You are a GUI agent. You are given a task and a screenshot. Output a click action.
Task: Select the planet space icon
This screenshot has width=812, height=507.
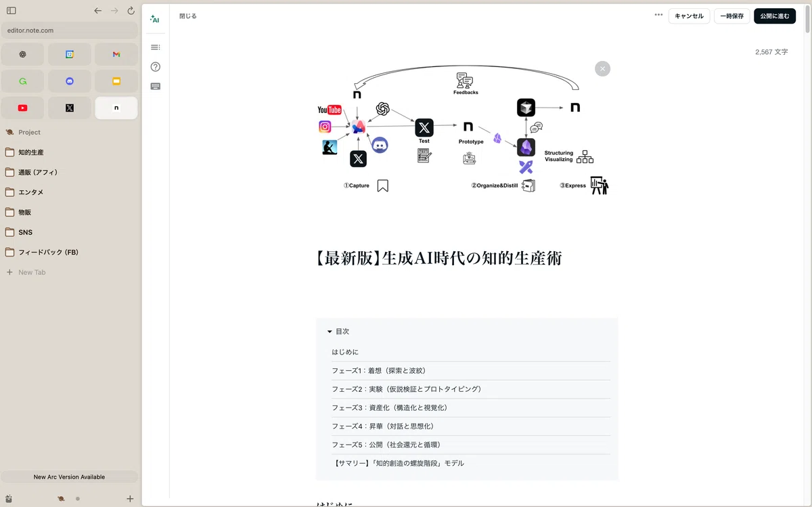click(x=61, y=499)
